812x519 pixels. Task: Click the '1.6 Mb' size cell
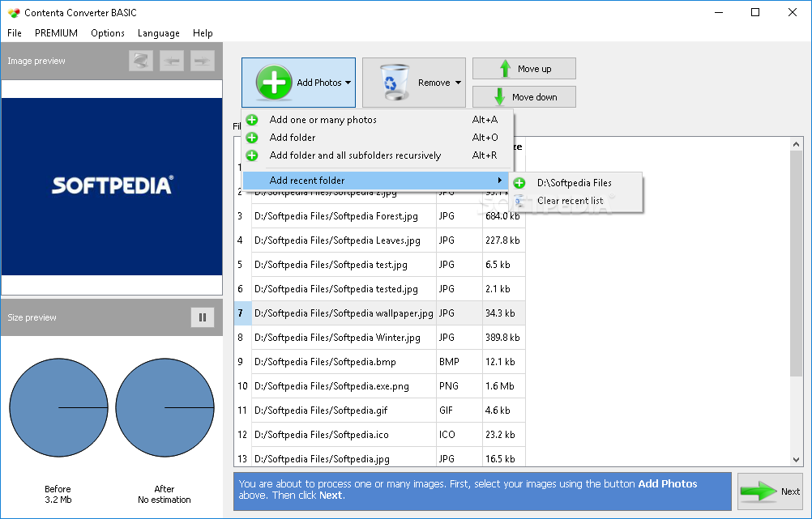504,386
